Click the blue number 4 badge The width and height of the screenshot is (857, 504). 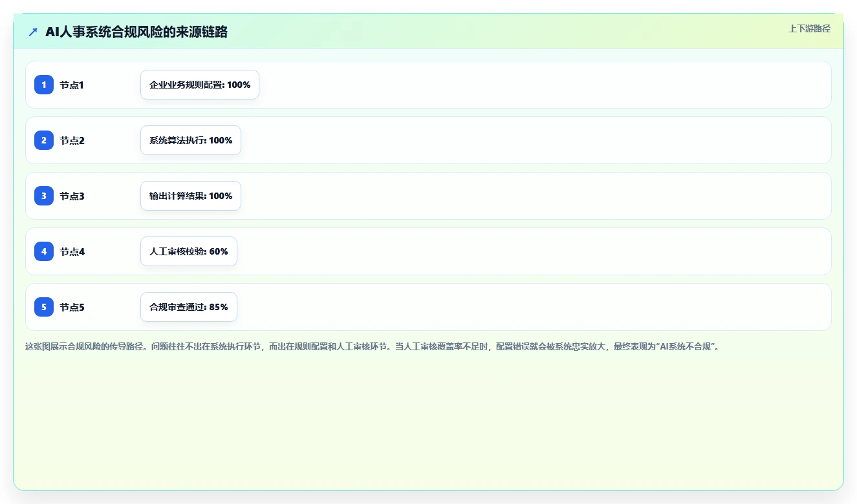44,251
